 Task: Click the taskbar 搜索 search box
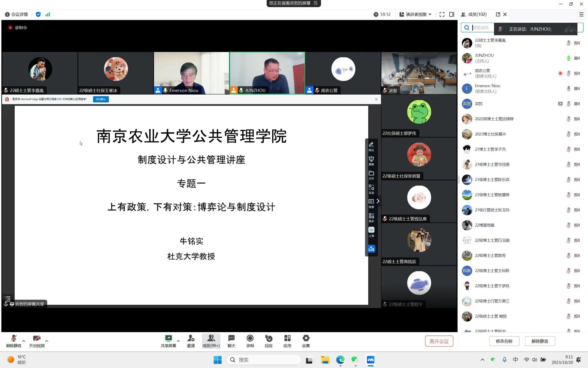point(264,360)
